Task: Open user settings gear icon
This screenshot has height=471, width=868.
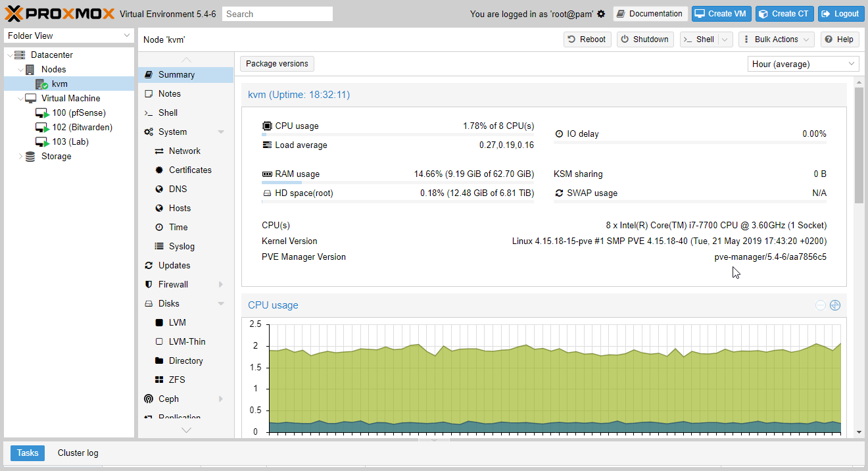Action: click(x=601, y=14)
